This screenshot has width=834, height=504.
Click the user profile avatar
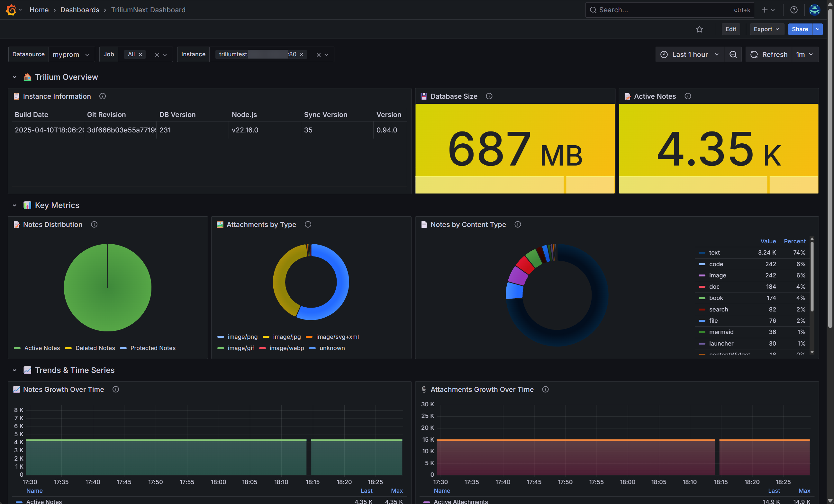(x=814, y=10)
